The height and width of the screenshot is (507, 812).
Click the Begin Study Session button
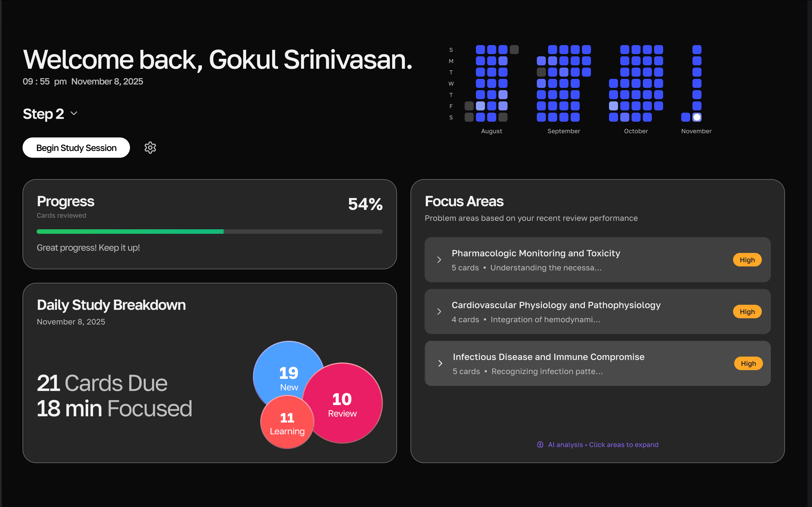(x=76, y=148)
